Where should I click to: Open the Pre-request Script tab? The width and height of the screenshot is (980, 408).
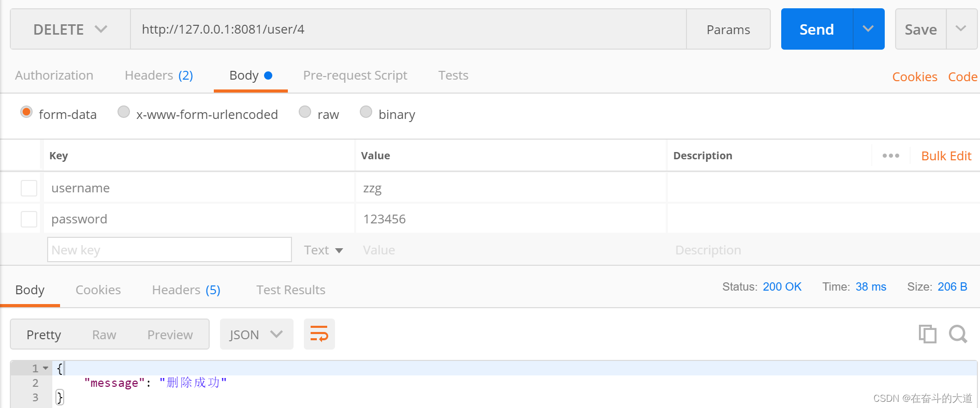[x=355, y=75]
